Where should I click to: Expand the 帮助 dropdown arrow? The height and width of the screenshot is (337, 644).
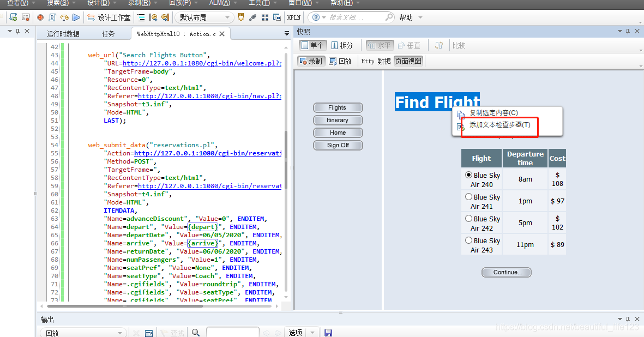[x=420, y=17]
